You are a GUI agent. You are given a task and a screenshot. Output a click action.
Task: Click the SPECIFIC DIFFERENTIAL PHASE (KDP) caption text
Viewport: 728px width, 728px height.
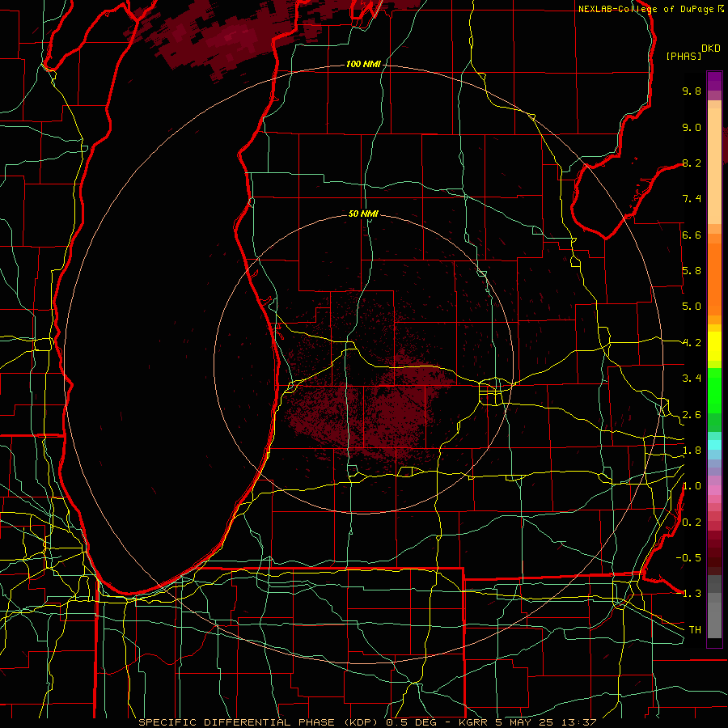tap(259, 722)
